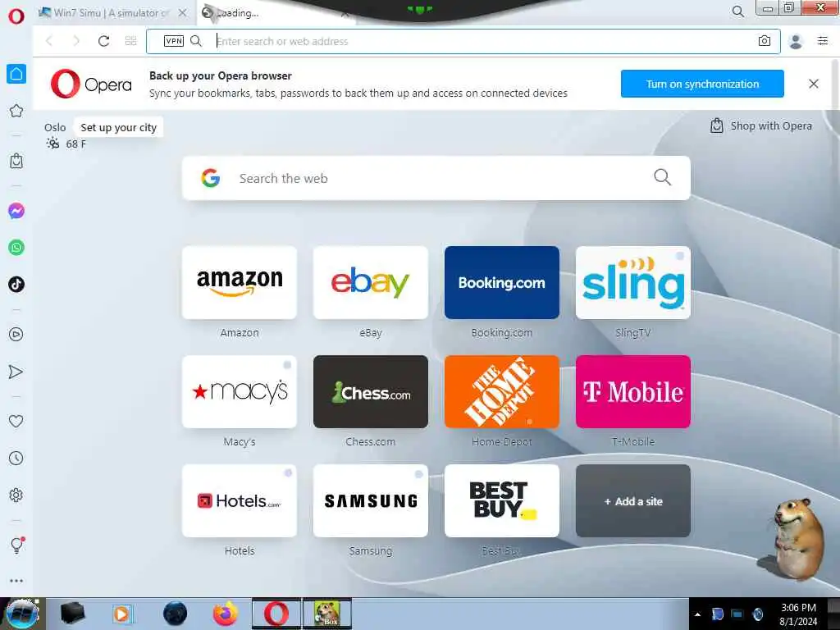The width and height of the screenshot is (840, 630).
Task: Open Firefox from the taskbar
Action: (x=226, y=614)
